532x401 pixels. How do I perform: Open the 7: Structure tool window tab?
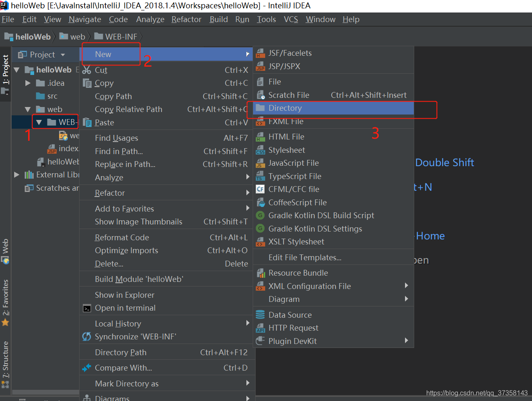coord(5,364)
